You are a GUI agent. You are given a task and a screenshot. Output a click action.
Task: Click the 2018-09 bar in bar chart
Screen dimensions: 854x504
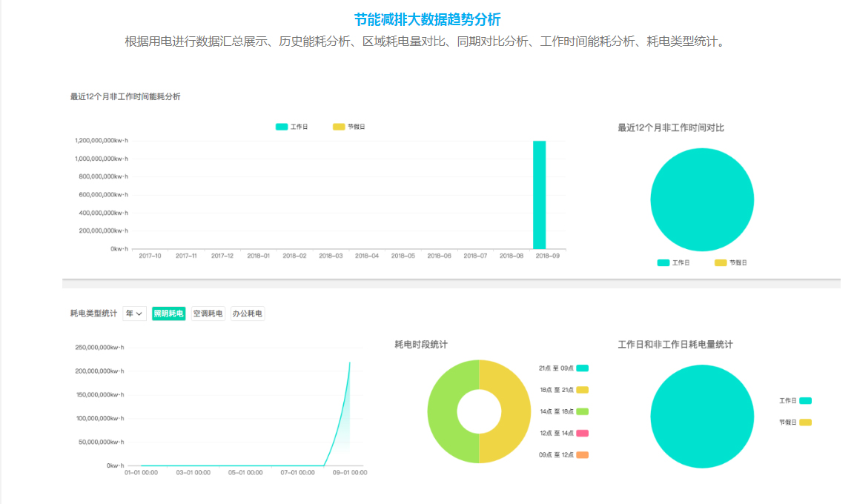[x=539, y=195]
